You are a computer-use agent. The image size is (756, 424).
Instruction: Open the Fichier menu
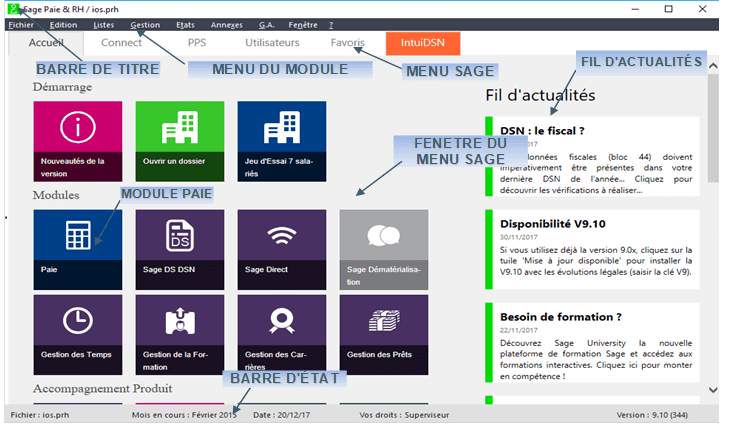pos(21,25)
